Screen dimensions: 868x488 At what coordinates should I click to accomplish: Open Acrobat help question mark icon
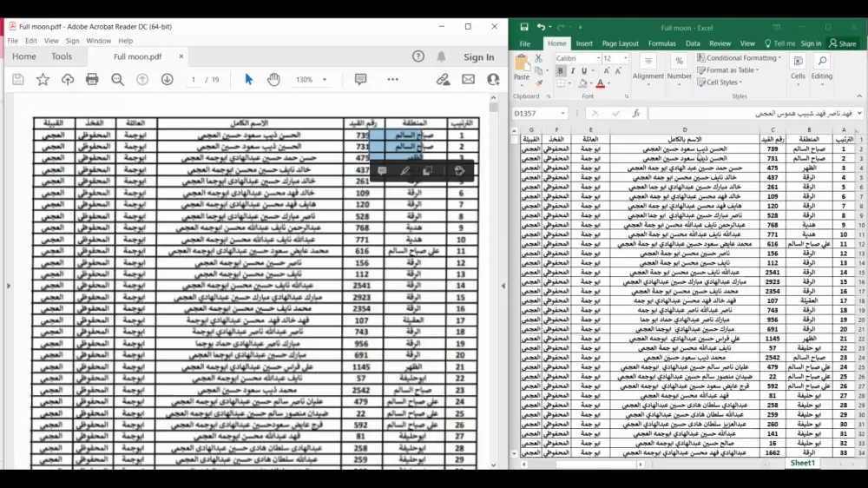[x=418, y=56]
